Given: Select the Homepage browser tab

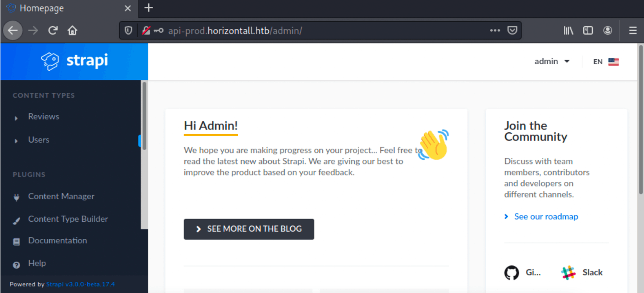Looking at the screenshot, I should 69,8.
